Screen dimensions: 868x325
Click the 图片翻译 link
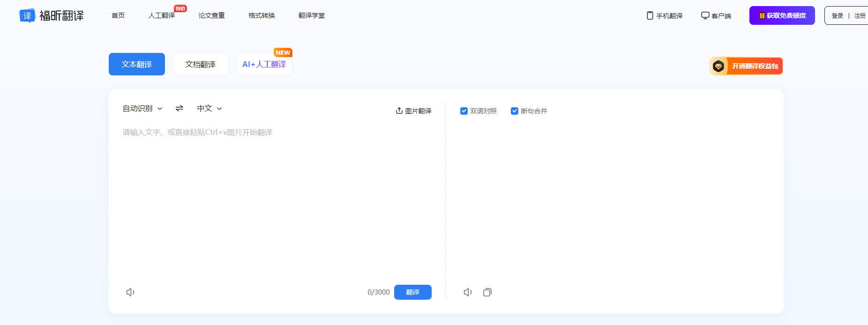pos(413,111)
